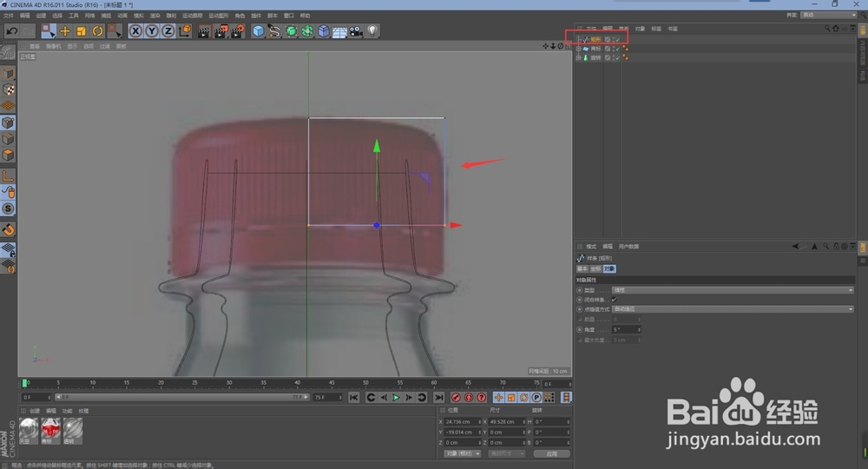868x469 pixels.
Task: Open the 文件 menu in menu bar
Action: 9,16
